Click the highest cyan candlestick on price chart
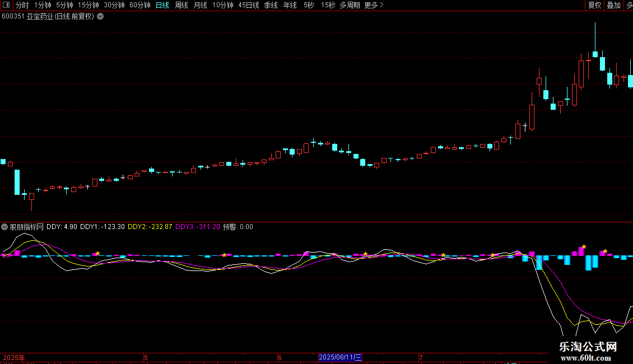The height and width of the screenshot is (364, 633). (x=595, y=54)
